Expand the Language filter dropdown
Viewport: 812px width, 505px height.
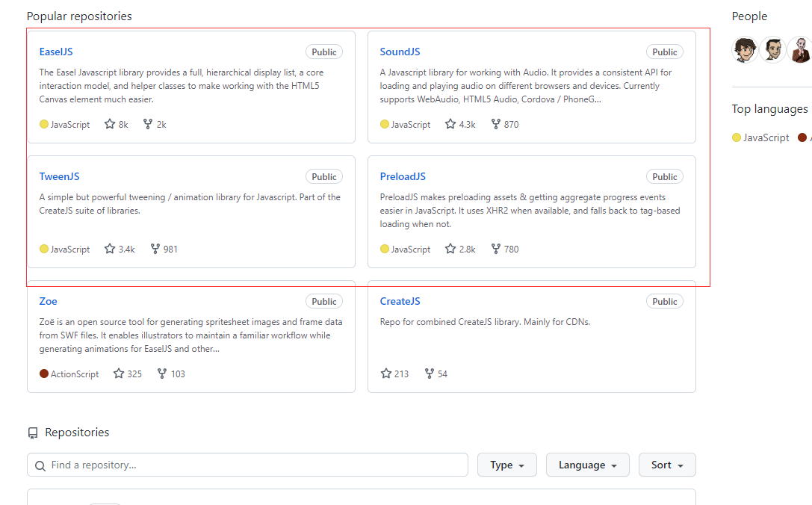pos(587,465)
